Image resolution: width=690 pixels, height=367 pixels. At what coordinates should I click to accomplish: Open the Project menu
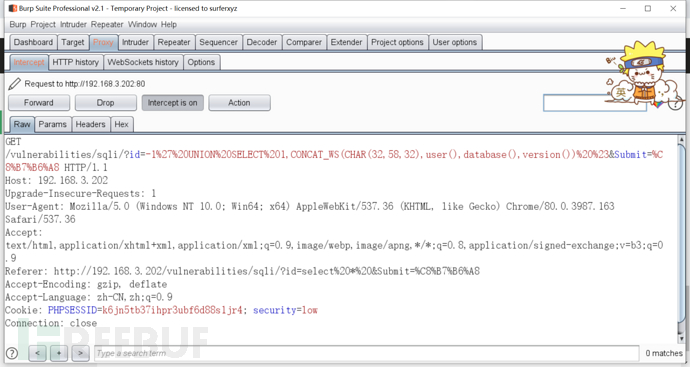pos(43,25)
